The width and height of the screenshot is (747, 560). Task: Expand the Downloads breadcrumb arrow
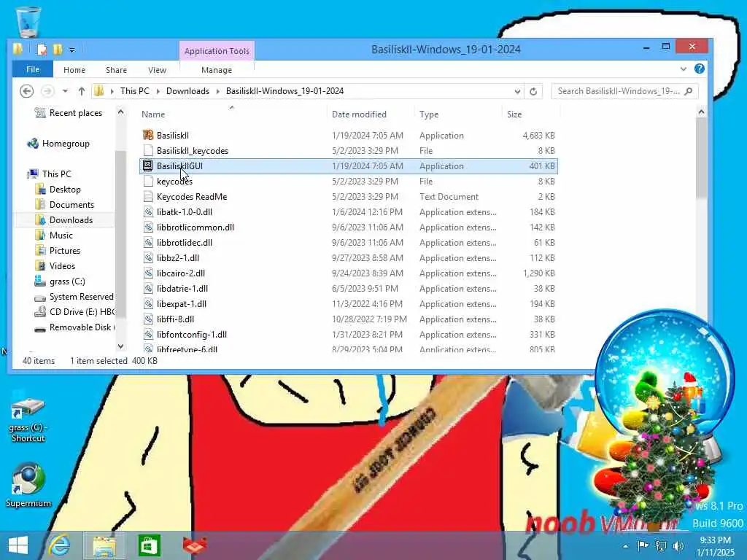217,91
